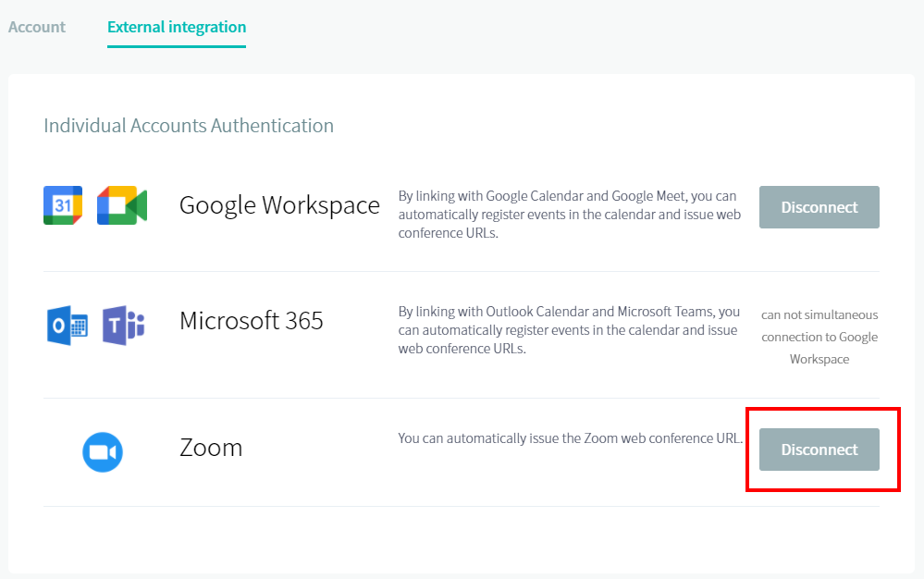Click the Zoom service name label
Screen dimensions: 924x579
click(211, 448)
